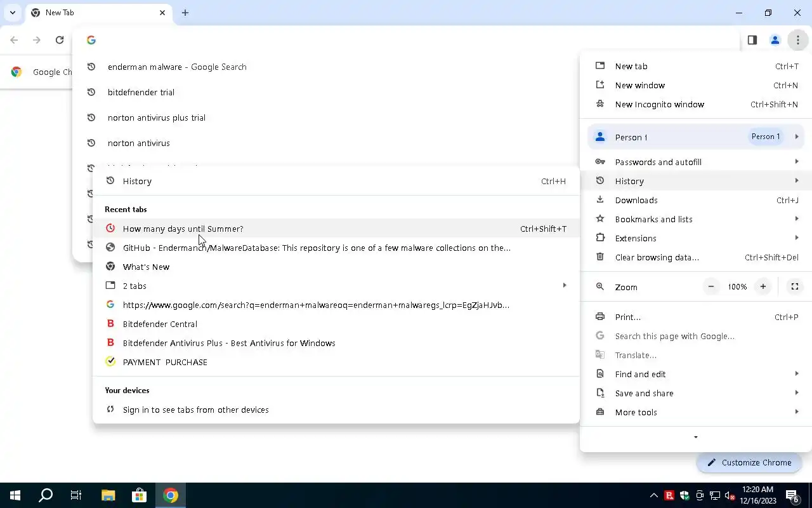Close the New Tab tab
The image size is (812, 508).
[x=162, y=13]
